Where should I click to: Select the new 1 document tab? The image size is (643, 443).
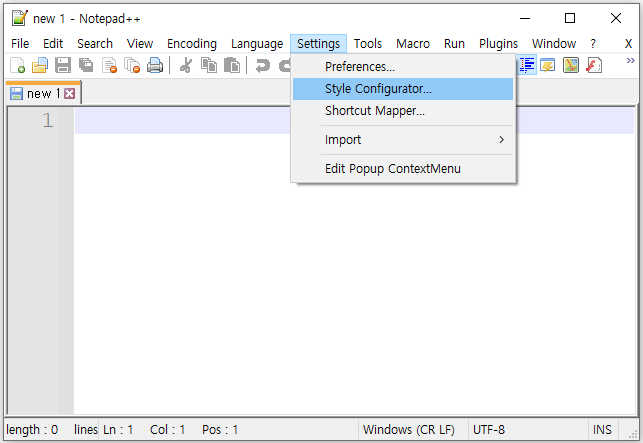[x=43, y=93]
